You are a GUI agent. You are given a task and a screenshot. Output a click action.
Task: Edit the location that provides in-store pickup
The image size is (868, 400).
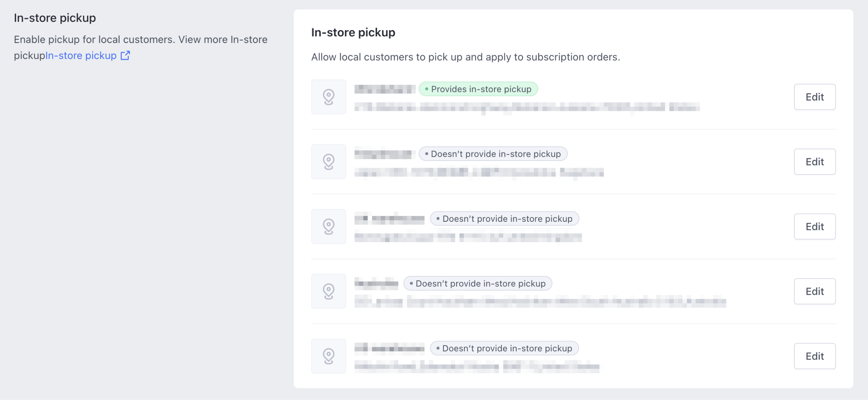coord(814,97)
